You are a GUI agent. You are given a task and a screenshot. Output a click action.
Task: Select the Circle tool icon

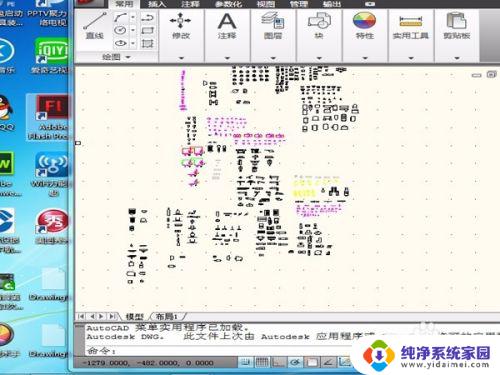tap(120, 30)
